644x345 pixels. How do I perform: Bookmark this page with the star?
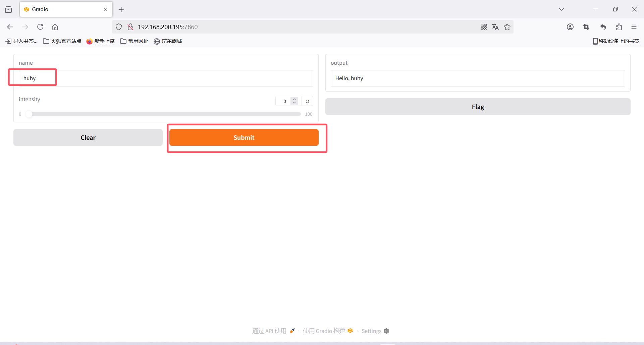(x=507, y=27)
